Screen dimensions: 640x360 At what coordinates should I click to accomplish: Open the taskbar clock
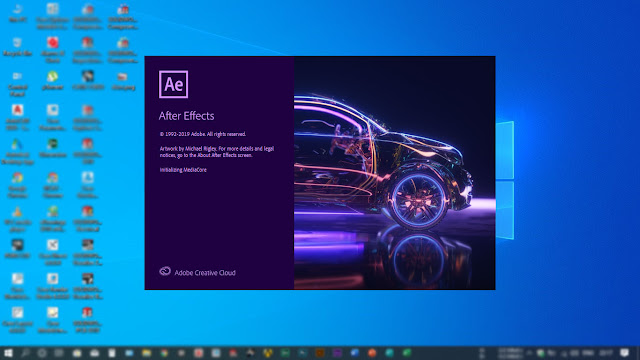[606, 353]
